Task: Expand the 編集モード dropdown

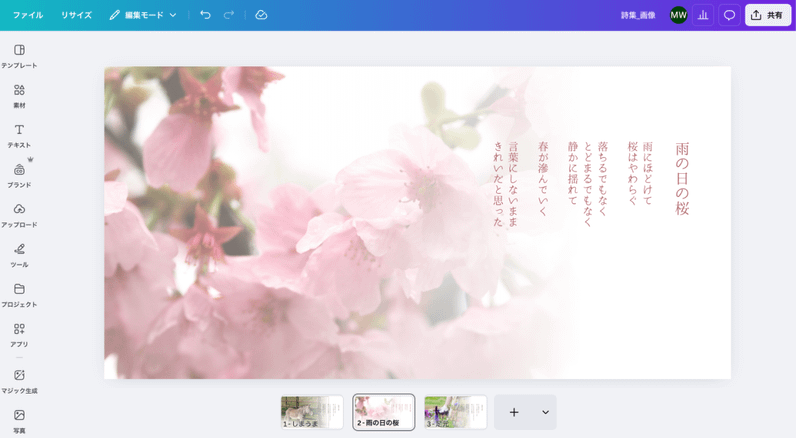Action: point(143,15)
